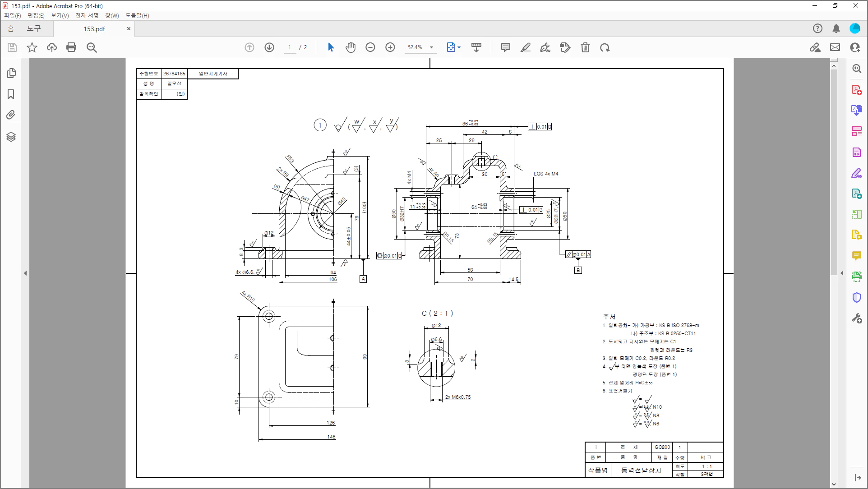Click the notifications bell button
The height and width of the screenshot is (489, 868).
(x=836, y=28)
